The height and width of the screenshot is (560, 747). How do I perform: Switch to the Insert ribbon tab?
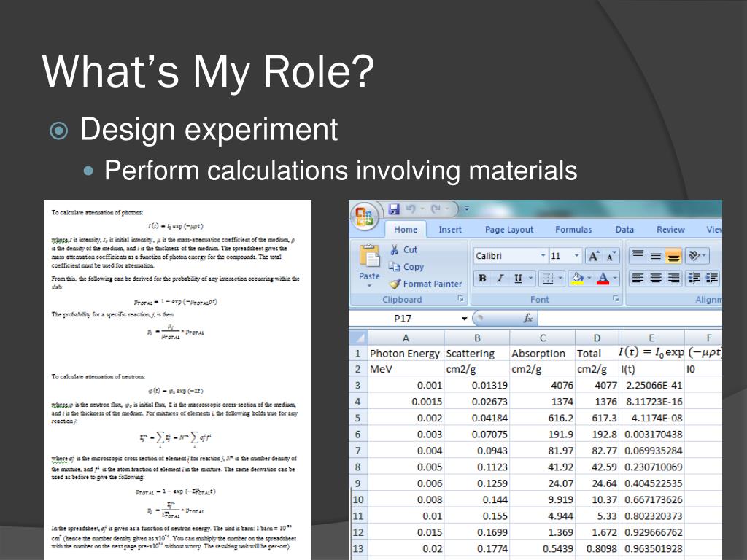[x=450, y=230]
